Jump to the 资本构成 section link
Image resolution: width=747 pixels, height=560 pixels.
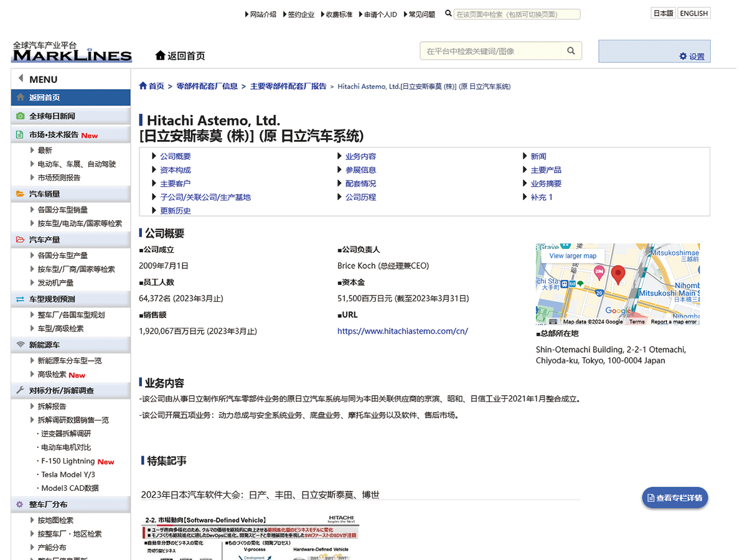[x=176, y=170]
